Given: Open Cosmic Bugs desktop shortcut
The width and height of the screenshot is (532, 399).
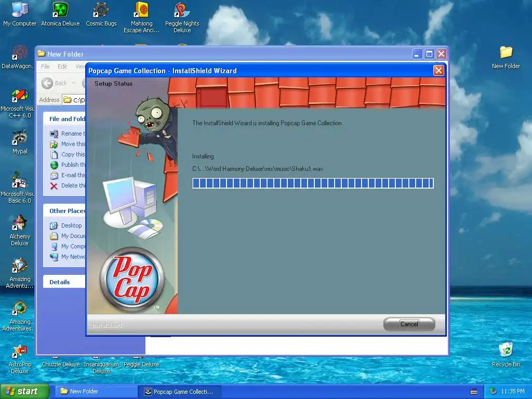Looking at the screenshot, I should pos(101,14).
